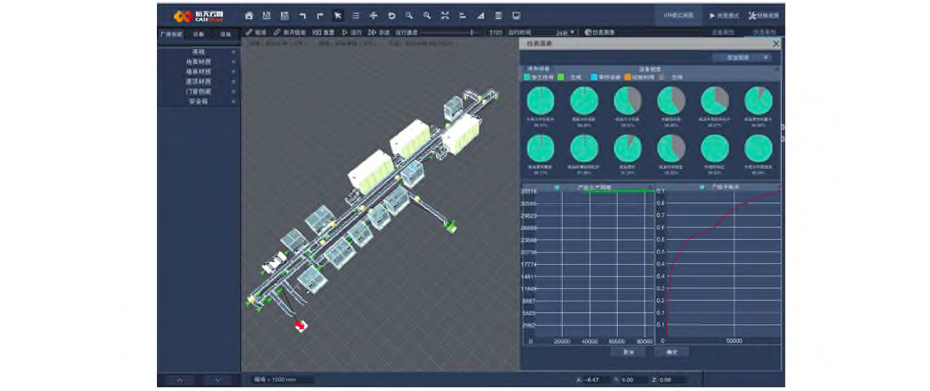Click the play run button in simulation bar
The image size is (930, 391).
coord(352,33)
